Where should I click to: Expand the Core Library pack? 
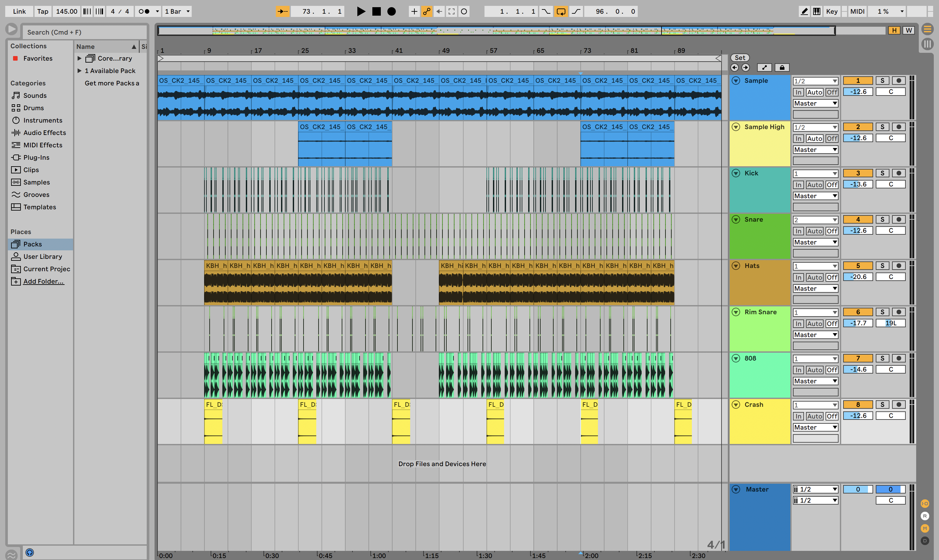click(x=79, y=58)
